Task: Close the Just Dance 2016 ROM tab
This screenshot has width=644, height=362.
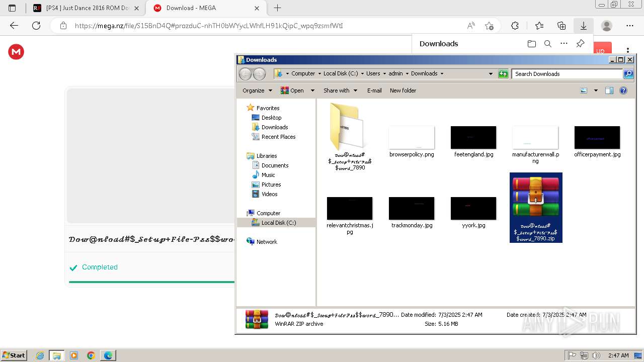Action: [136, 8]
